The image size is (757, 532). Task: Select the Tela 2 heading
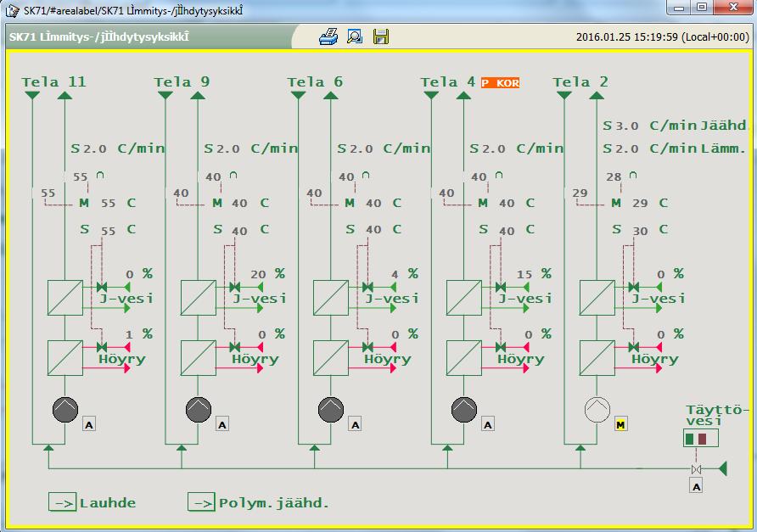point(580,81)
